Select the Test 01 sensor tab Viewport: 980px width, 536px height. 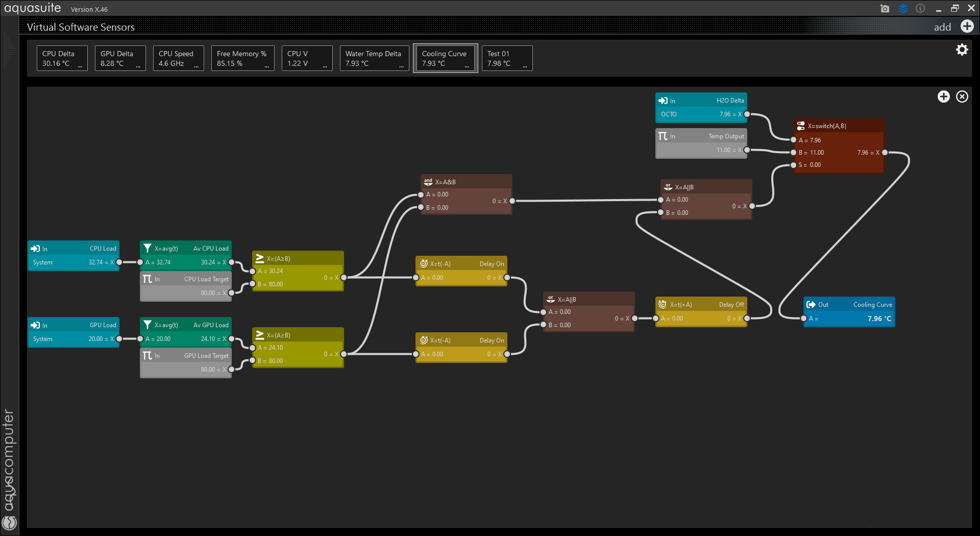pos(506,58)
